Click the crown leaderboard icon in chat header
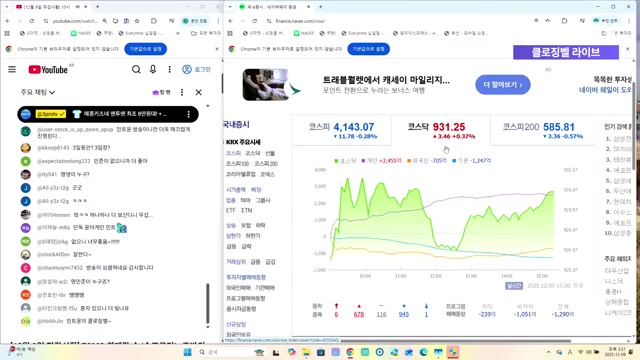Viewport: 640px width, 360px height. pos(155,93)
